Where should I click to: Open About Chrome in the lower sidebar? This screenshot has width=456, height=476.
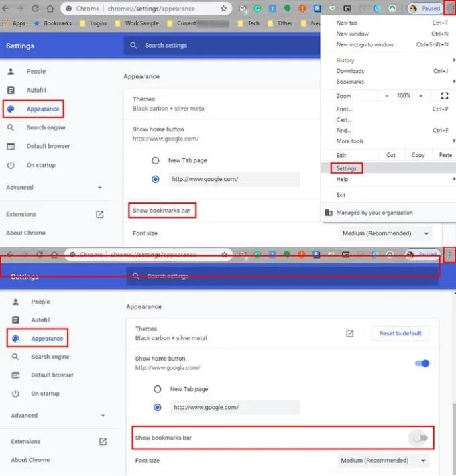coord(30,460)
